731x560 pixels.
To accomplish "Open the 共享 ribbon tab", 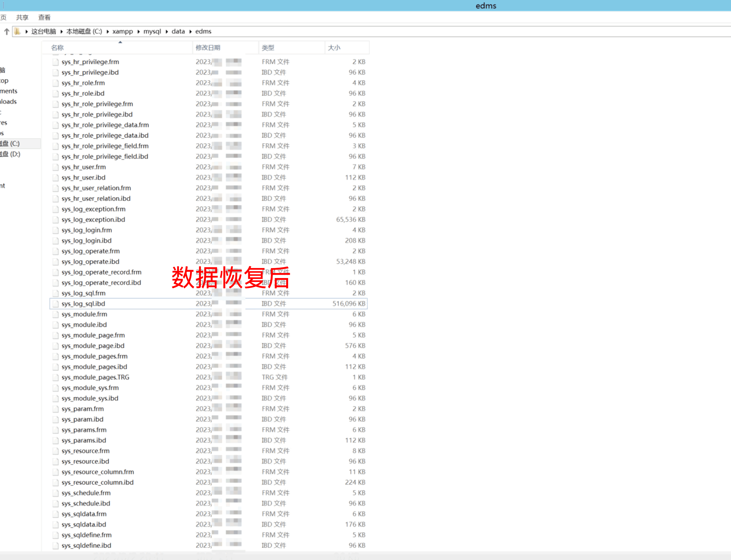I will 22,17.
